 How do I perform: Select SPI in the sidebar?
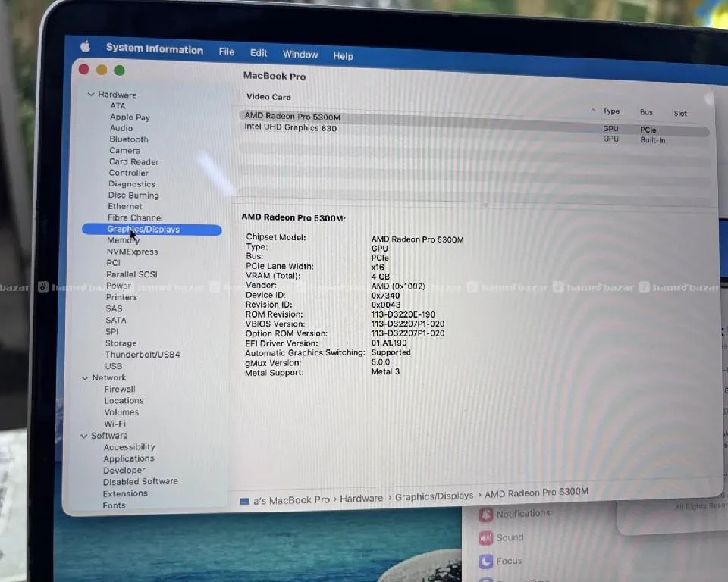tap(112, 331)
